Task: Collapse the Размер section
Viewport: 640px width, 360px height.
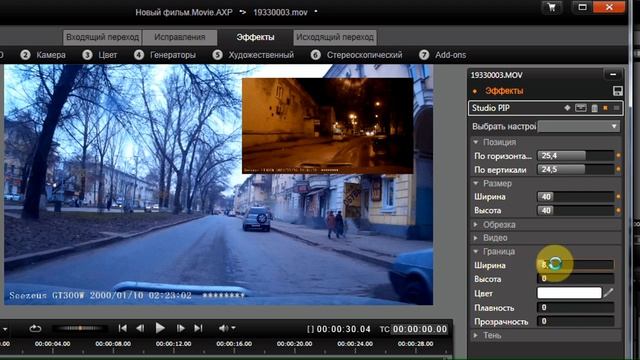Action: (476, 183)
